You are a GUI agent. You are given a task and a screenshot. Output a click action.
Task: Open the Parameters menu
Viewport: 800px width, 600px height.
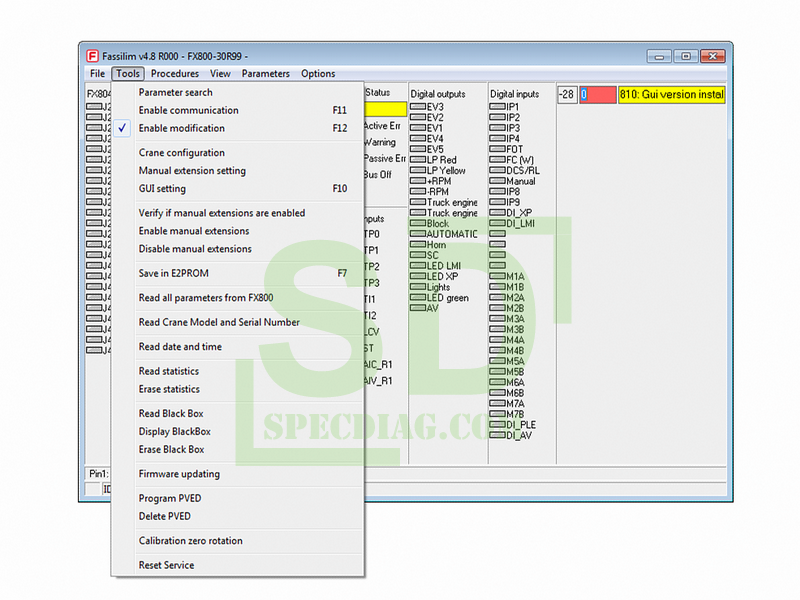[x=265, y=74]
